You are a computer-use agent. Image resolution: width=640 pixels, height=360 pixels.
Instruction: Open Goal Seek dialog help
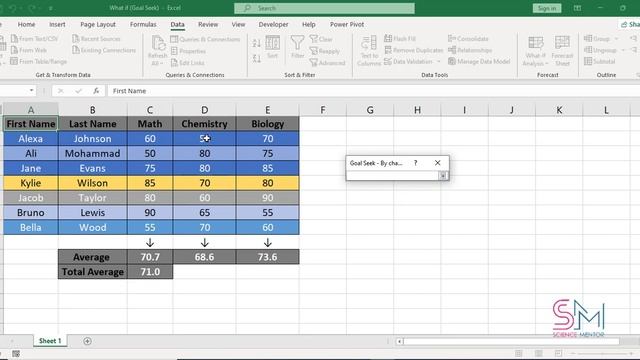click(416, 163)
